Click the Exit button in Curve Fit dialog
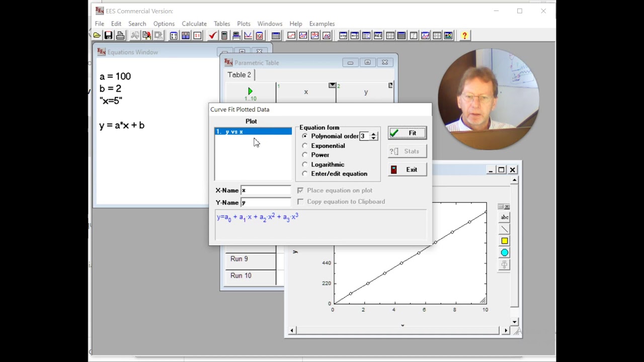 [x=407, y=170]
